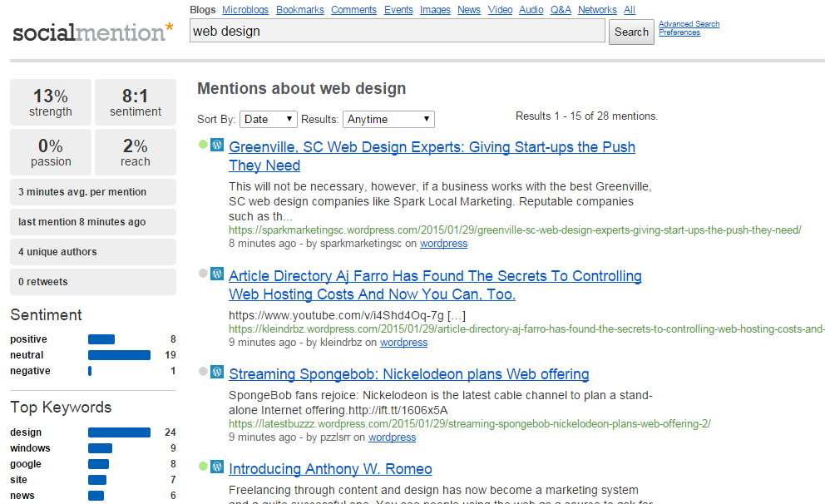Click the 2% reach box
The image size is (825, 504).
[x=136, y=152]
